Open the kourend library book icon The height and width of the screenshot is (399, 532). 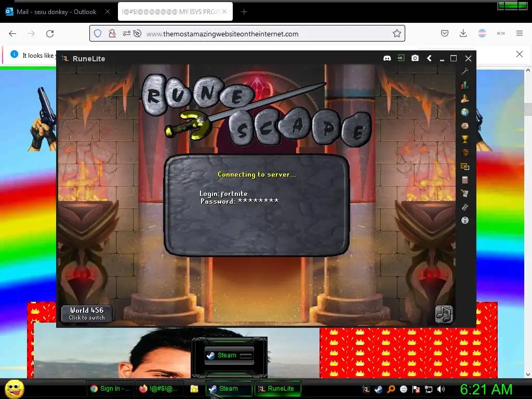(465, 207)
